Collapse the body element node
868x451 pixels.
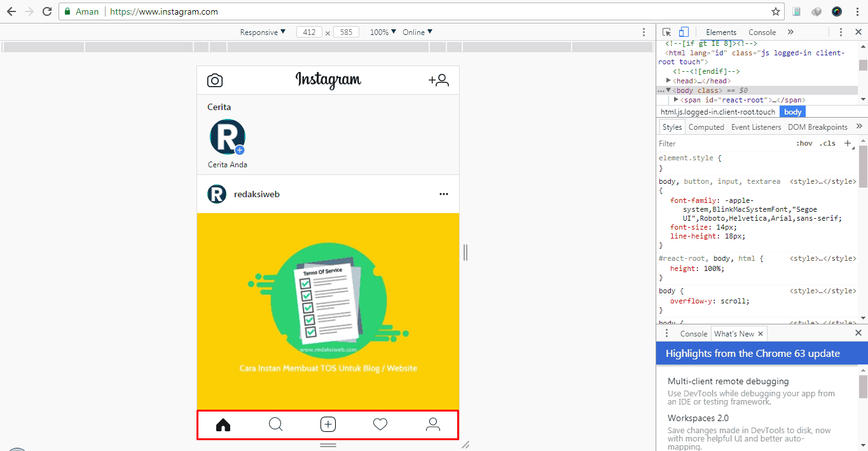click(x=668, y=90)
